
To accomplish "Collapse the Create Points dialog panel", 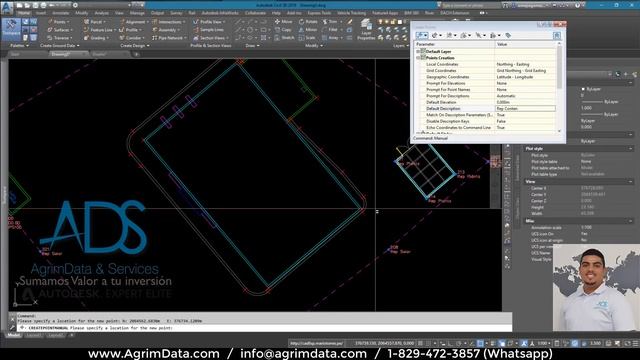I will tap(557, 36).
